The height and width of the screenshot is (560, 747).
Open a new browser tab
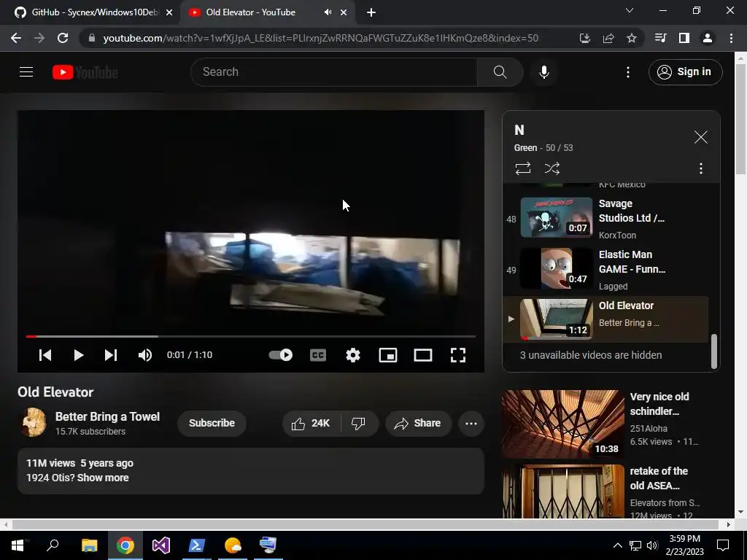point(371,13)
